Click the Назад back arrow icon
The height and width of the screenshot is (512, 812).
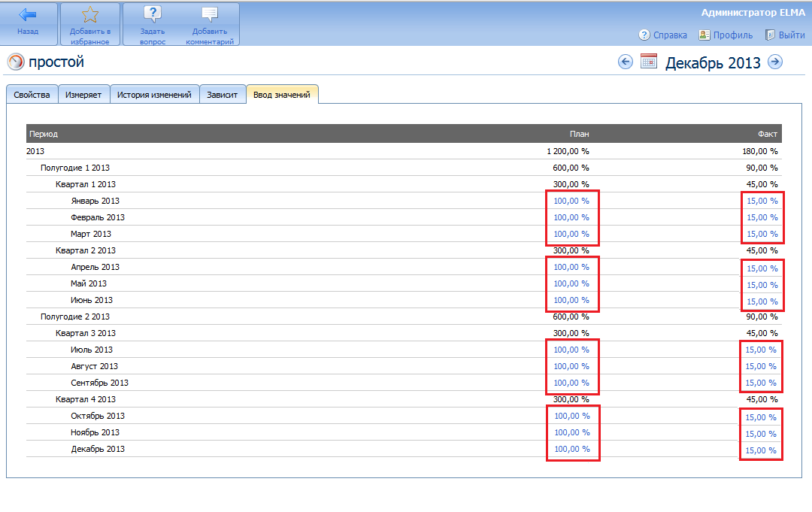(x=28, y=15)
